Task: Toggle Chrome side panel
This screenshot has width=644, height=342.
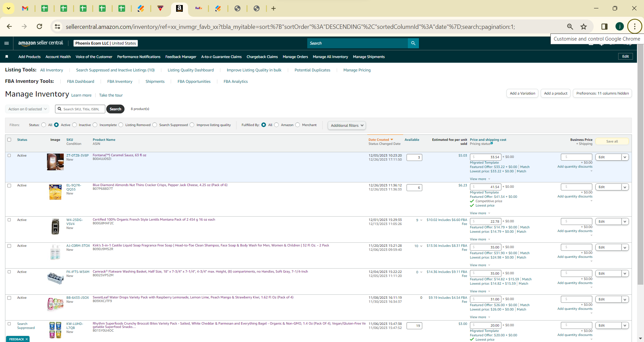Action: point(604,26)
